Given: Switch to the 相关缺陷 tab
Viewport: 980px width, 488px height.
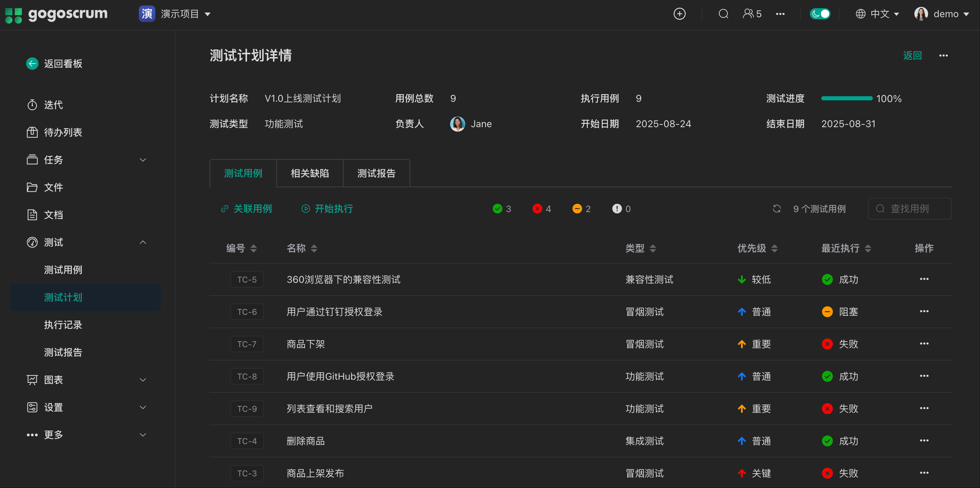Looking at the screenshot, I should [x=310, y=174].
